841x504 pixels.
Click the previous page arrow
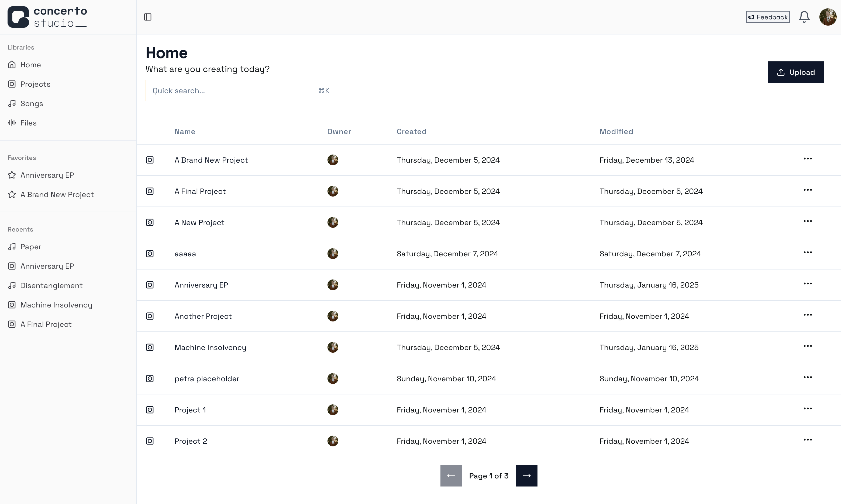coord(451,476)
